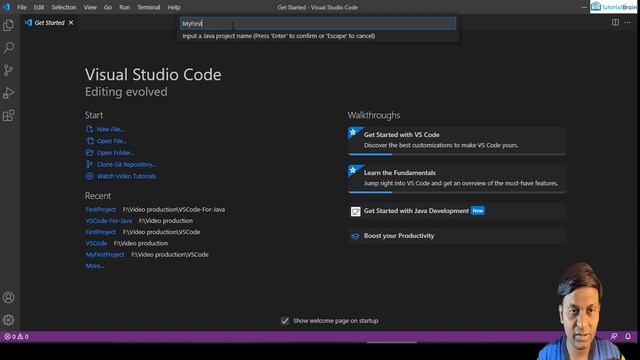This screenshot has width=640, height=360.
Task: Open the View menu
Action: [x=90, y=7]
